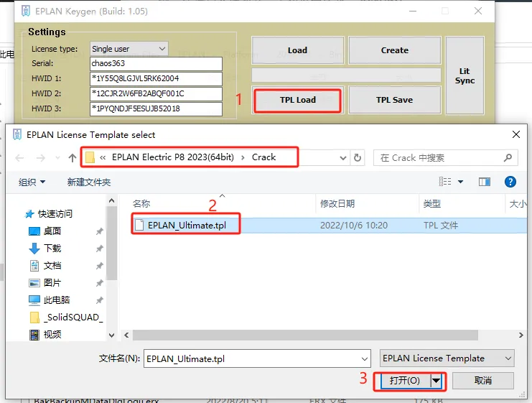The width and height of the screenshot is (532, 403).
Task: Focus the HWID 1 input field
Action: 156,78
